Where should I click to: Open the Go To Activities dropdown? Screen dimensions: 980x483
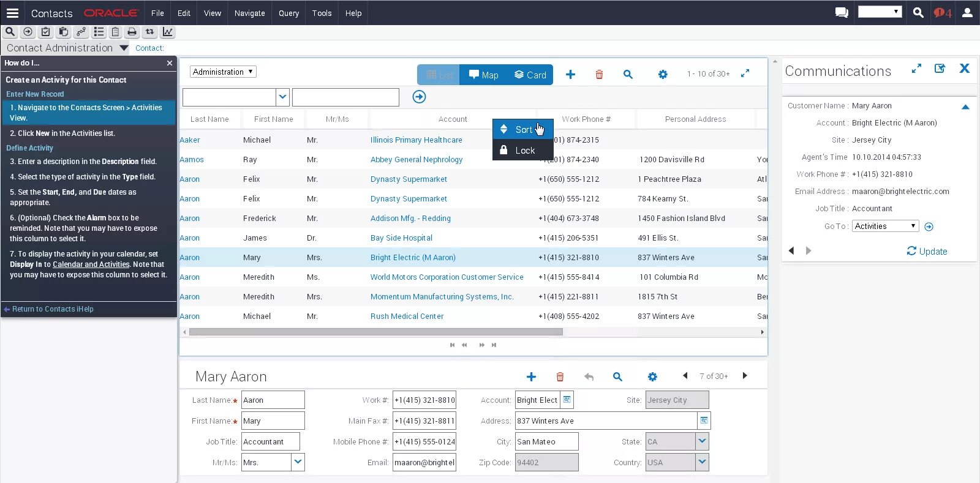[x=886, y=226]
